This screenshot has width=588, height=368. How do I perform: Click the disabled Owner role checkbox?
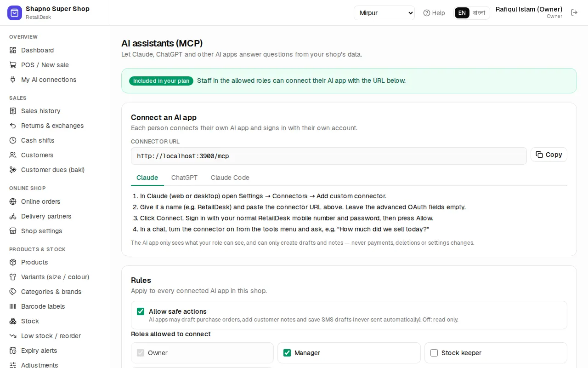tap(141, 353)
